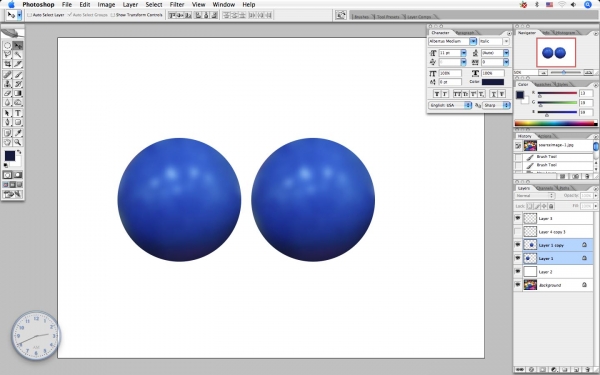Open the Sharp anti-aliasing dropdown
The width and height of the screenshot is (600, 375).
coord(497,105)
